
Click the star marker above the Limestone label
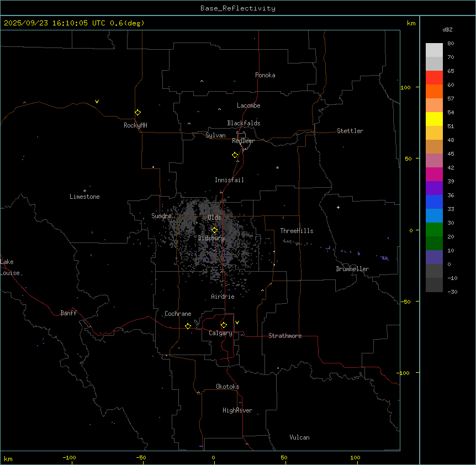point(84,191)
